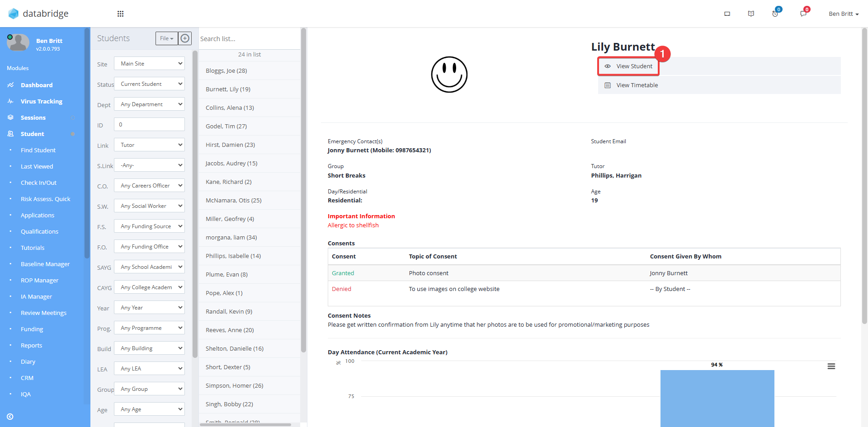The image size is (868, 427).
Task: Click the View Timetable calendar icon
Action: [x=608, y=85]
